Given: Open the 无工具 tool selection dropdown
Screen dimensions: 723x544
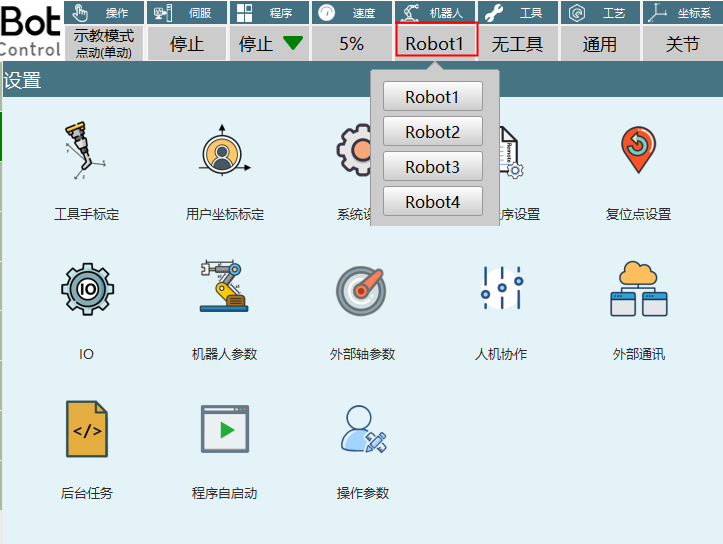Looking at the screenshot, I should tap(517, 44).
